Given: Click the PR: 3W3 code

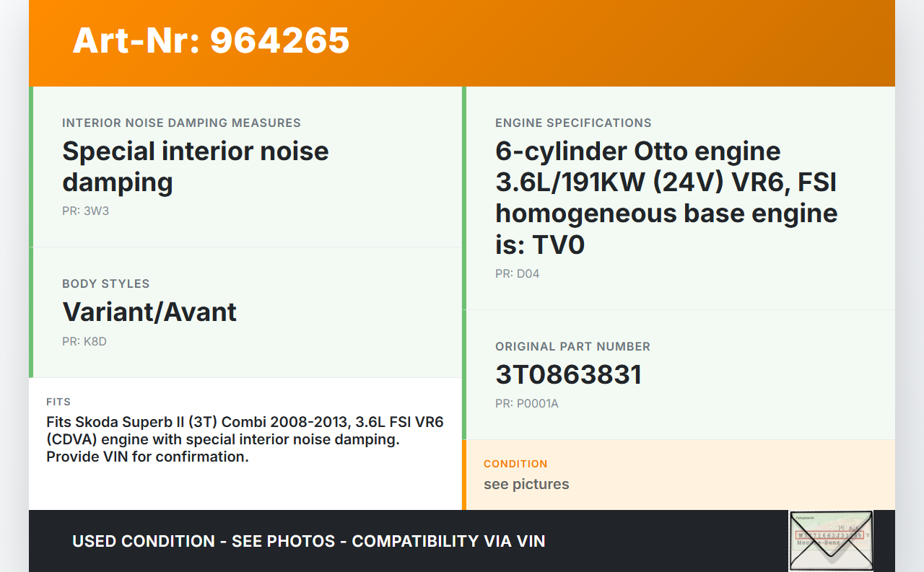Looking at the screenshot, I should click(85, 211).
